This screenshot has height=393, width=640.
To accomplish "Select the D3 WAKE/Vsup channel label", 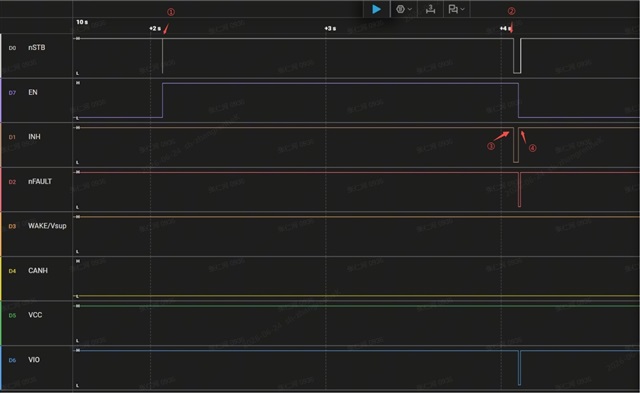I will coord(37,226).
